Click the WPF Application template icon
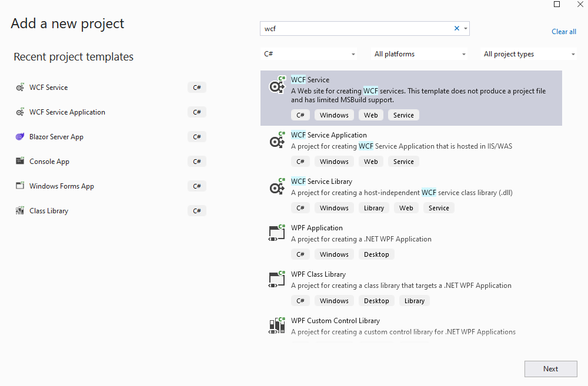 pyautogui.click(x=277, y=233)
